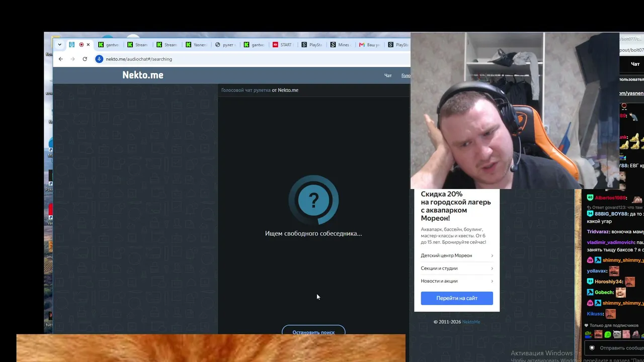Click the emote next to yollavax

(614, 271)
